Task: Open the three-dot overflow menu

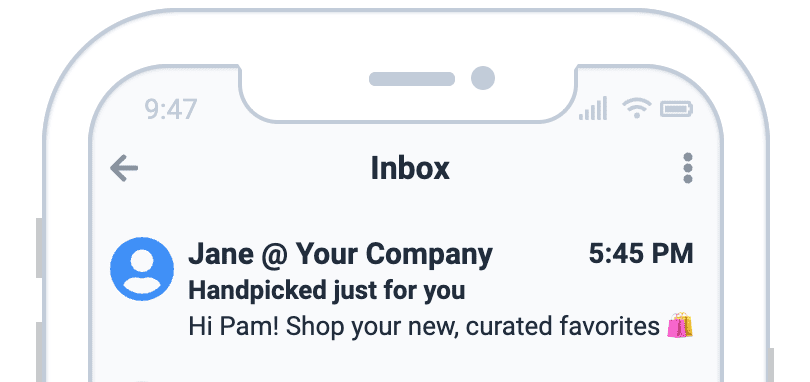Action: coord(688,168)
